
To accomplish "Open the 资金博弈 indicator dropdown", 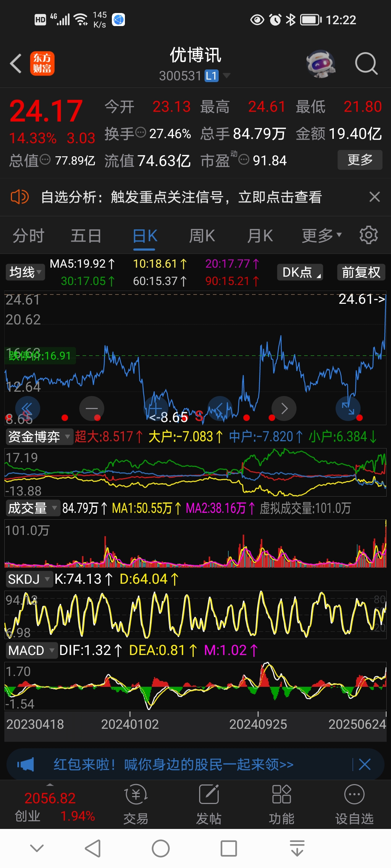I will click(39, 437).
